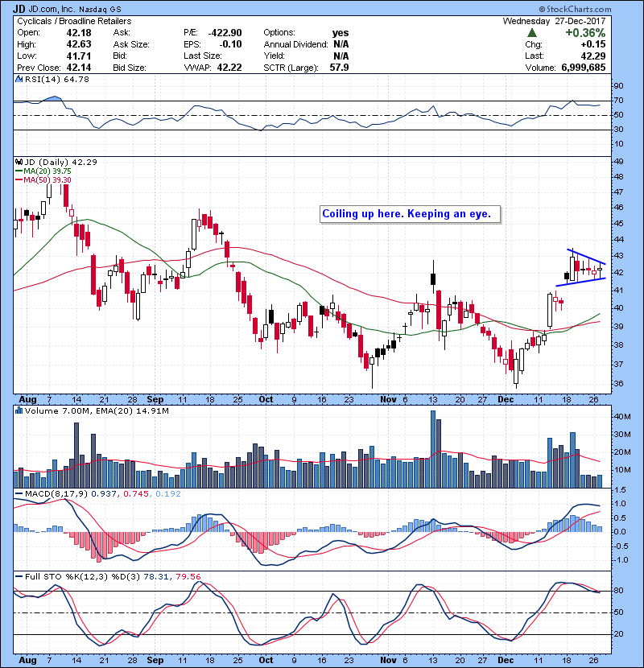Click the EPS value -0.10

point(230,44)
